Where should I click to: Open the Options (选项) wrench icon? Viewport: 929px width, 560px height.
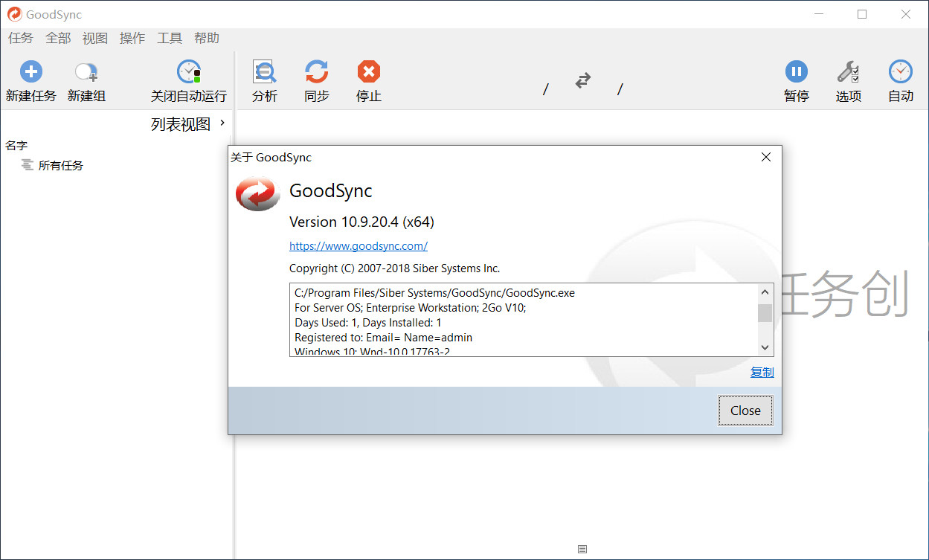click(849, 72)
